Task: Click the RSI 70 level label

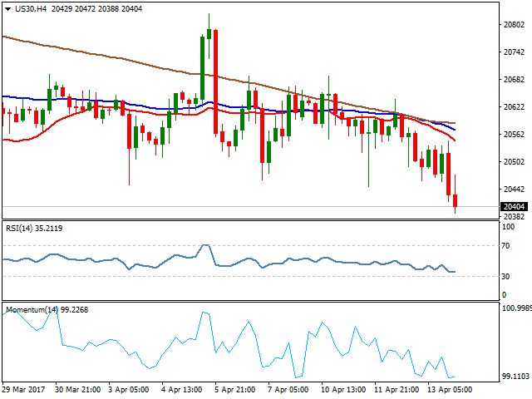Action: (x=505, y=246)
